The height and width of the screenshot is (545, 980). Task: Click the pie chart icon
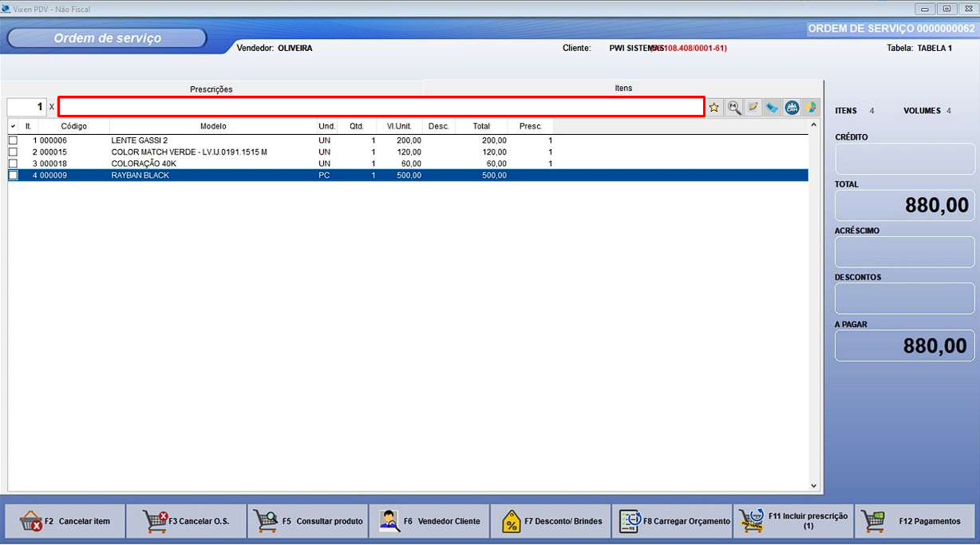tap(811, 107)
